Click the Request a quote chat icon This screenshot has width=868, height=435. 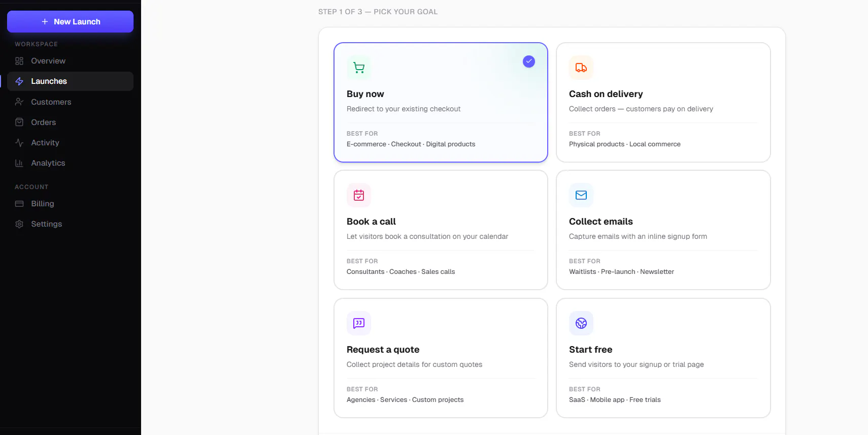coord(359,323)
